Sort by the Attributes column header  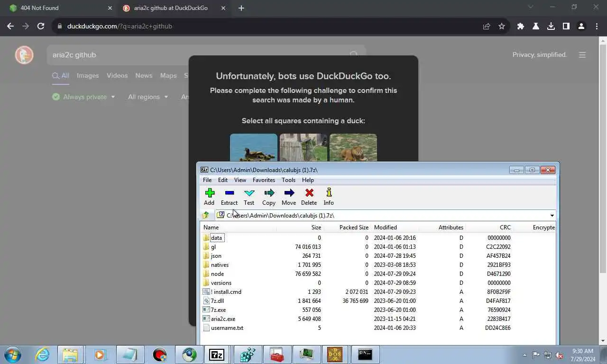point(442,227)
